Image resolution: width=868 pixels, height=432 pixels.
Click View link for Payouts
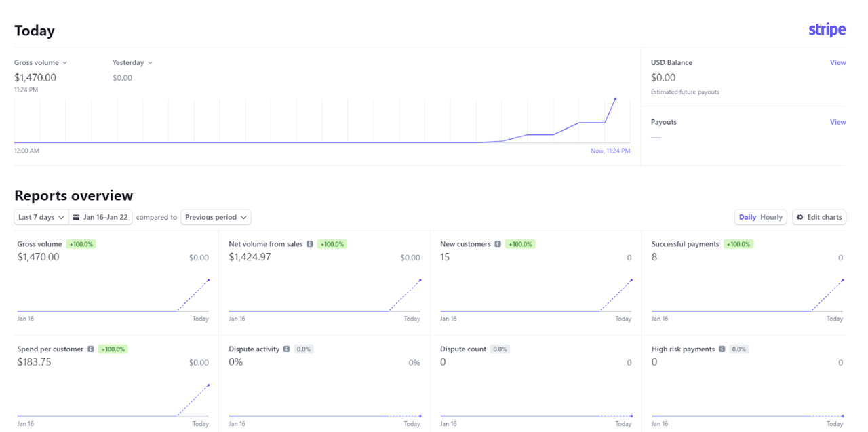tap(837, 123)
